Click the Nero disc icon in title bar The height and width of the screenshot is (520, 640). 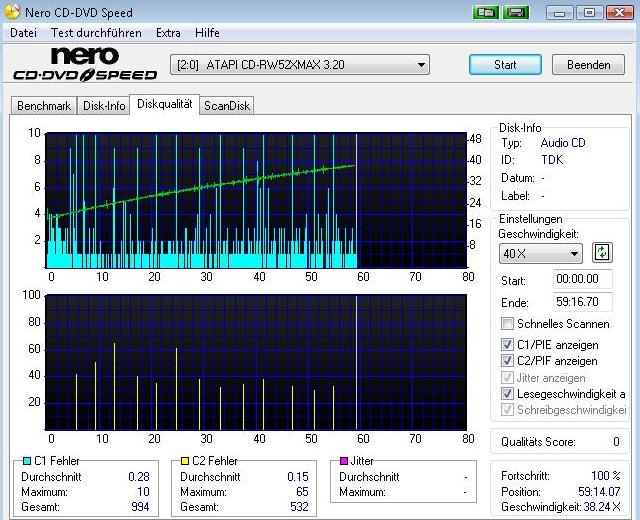pyautogui.click(x=12, y=12)
